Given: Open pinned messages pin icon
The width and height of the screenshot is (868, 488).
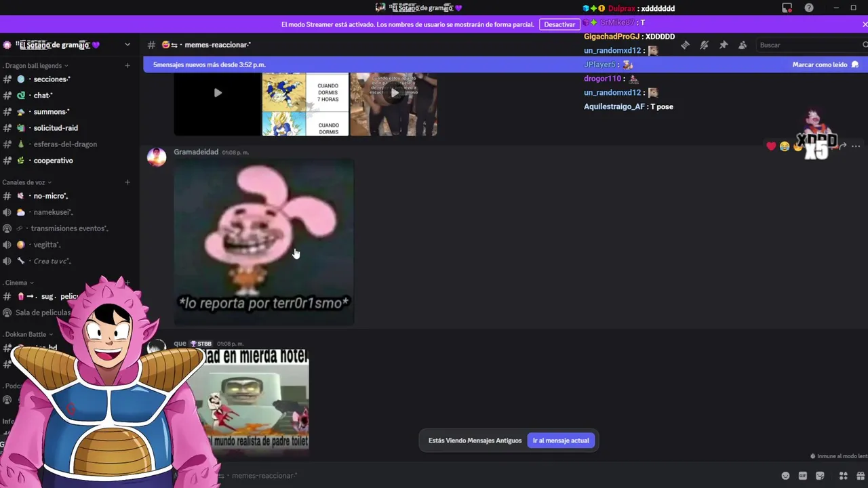Looking at the screenshot, I should click(x=724, y=45).
